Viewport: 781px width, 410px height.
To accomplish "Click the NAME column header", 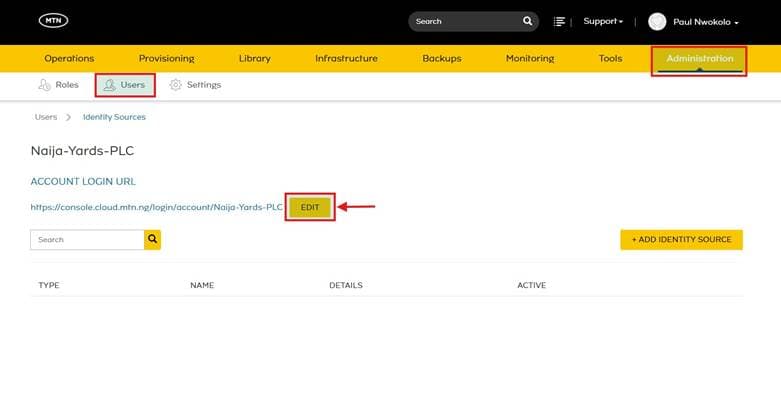I will pos(202,285).
